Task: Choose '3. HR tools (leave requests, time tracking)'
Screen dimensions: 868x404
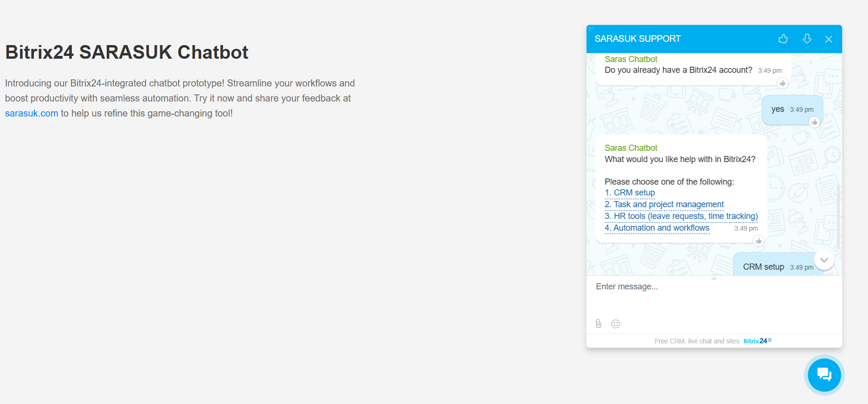Action: click(681, 216)
